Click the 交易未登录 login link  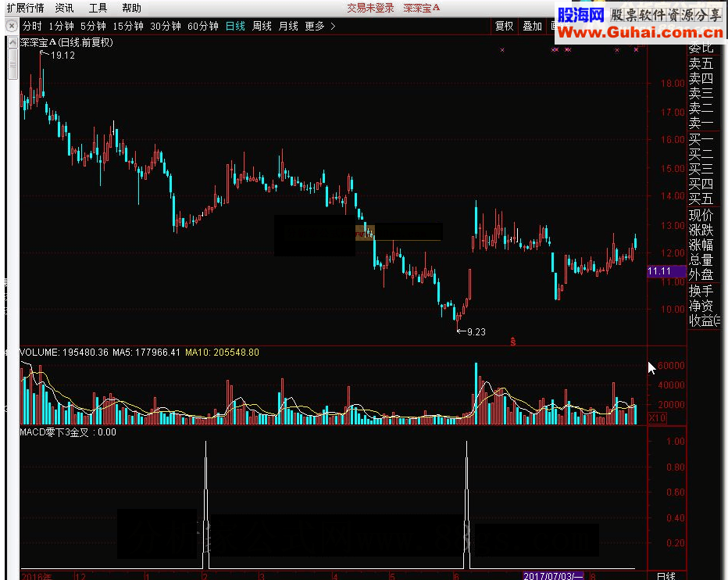(370, 8)
